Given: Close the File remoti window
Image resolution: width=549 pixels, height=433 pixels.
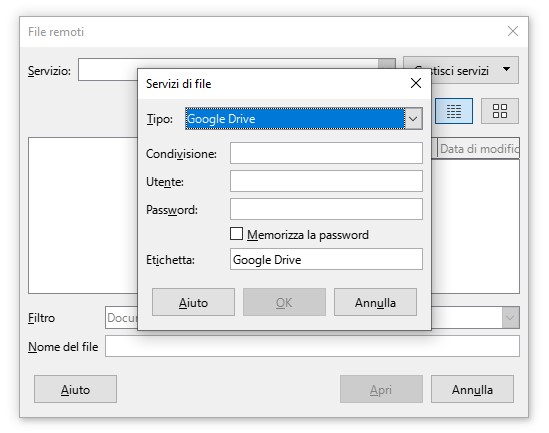Looking at the screenshot, I should coord(513,31).
